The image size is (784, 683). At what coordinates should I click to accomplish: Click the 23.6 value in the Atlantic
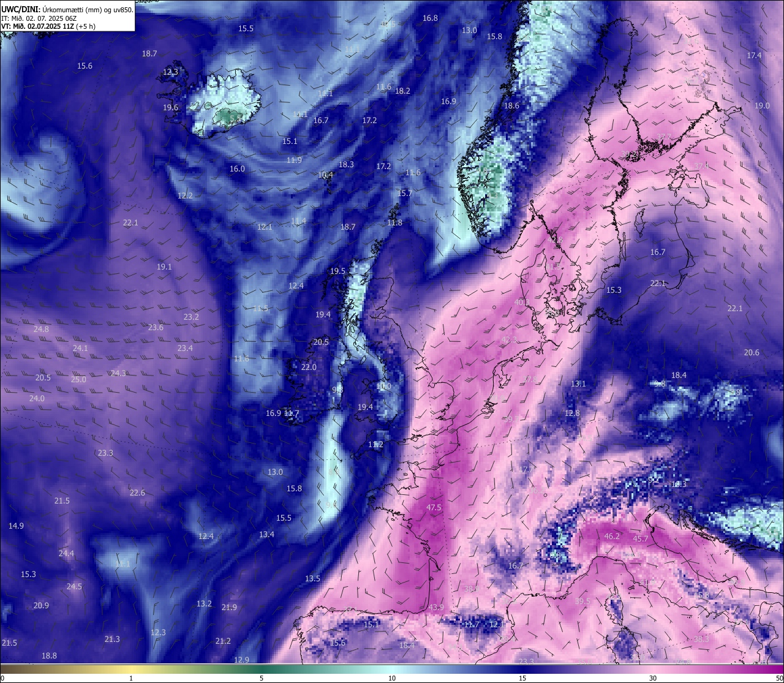pyautogui.click(x=156, y=328)
